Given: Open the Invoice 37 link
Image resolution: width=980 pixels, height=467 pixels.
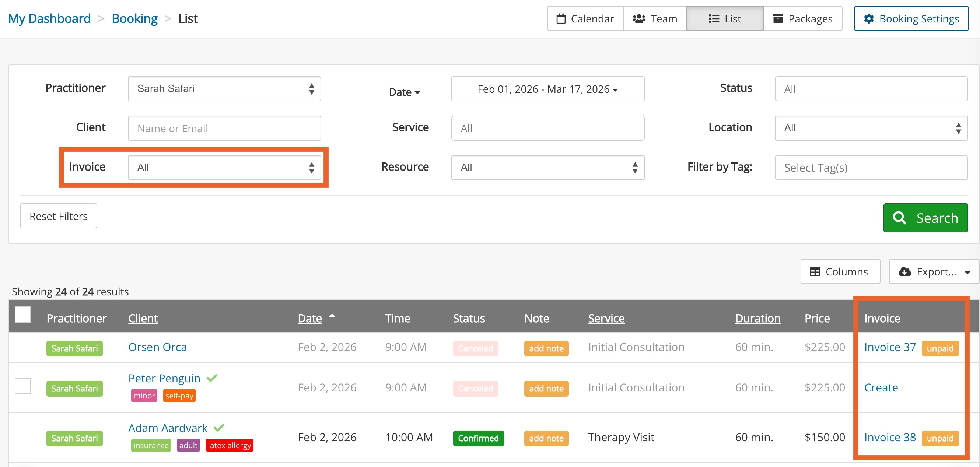Looking at the screenshot, I should click(889, 347).
